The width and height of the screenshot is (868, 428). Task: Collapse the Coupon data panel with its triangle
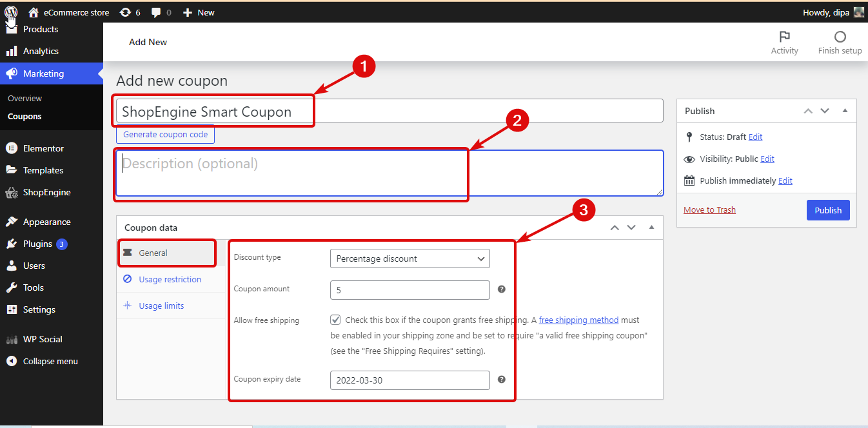[651, 228]
